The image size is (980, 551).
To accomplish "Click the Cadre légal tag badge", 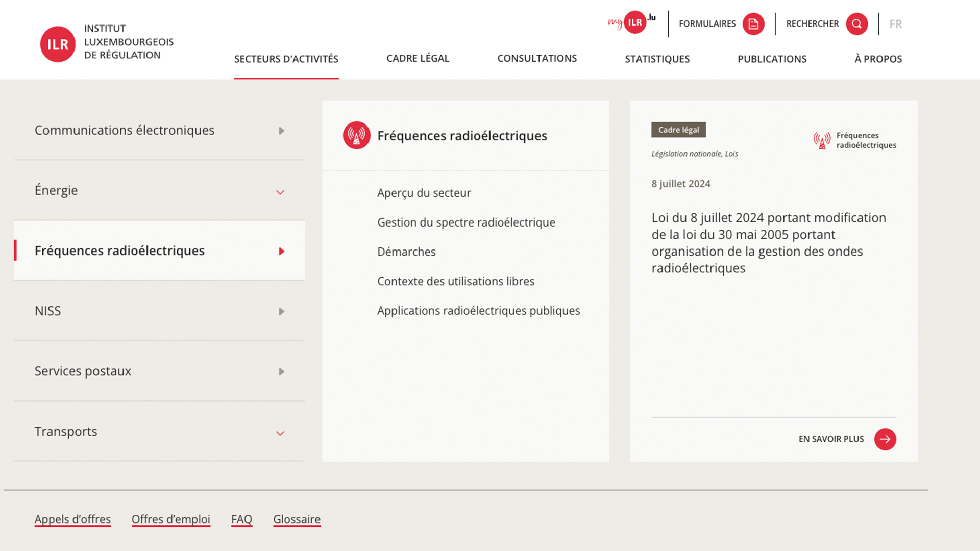I will (678, 130).
